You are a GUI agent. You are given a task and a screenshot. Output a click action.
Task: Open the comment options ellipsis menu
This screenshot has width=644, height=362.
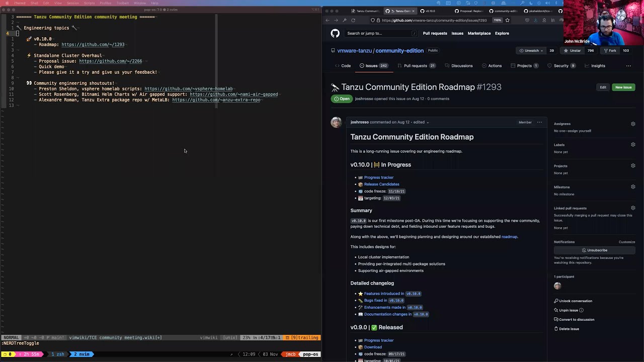click(x=539, y=122)
